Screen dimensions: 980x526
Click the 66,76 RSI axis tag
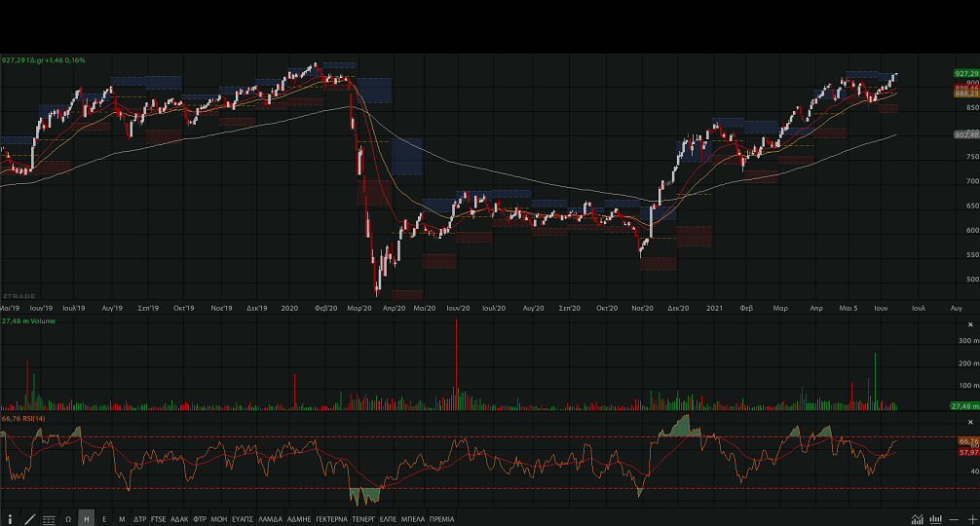pyautogui.click(x=968, y=441)
